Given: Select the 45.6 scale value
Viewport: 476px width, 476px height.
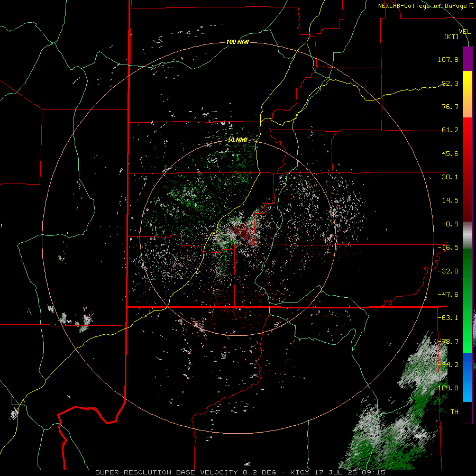Looking at the screenshot, I should [x=450, y=153].
